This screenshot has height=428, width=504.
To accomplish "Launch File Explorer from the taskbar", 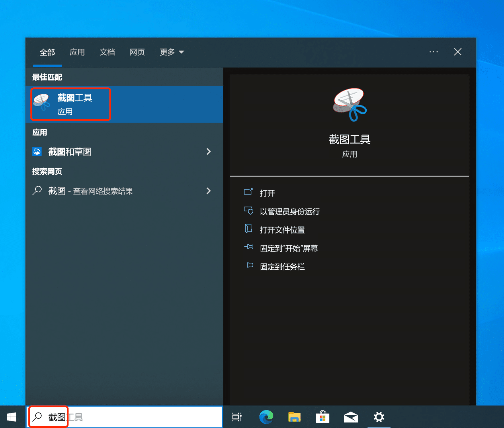I will [x=294, y=417].
